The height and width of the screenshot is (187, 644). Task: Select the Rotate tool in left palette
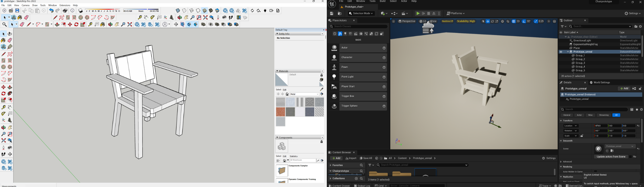(x=4, y=93)
